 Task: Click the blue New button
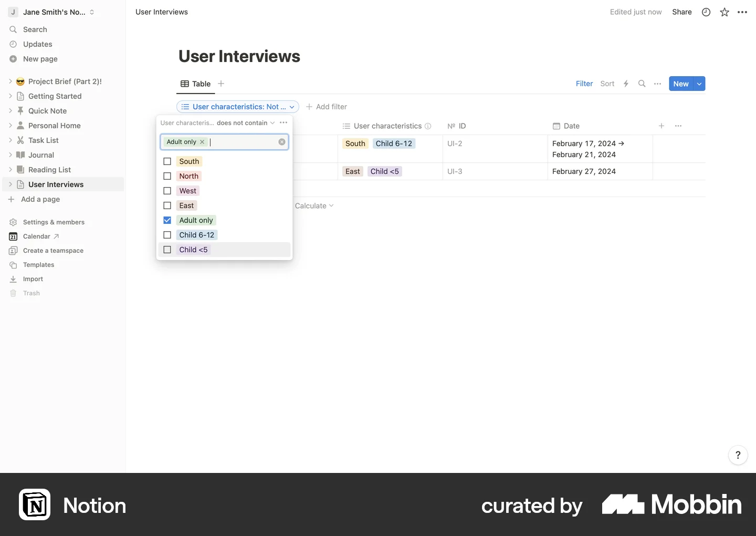[681, 84]
